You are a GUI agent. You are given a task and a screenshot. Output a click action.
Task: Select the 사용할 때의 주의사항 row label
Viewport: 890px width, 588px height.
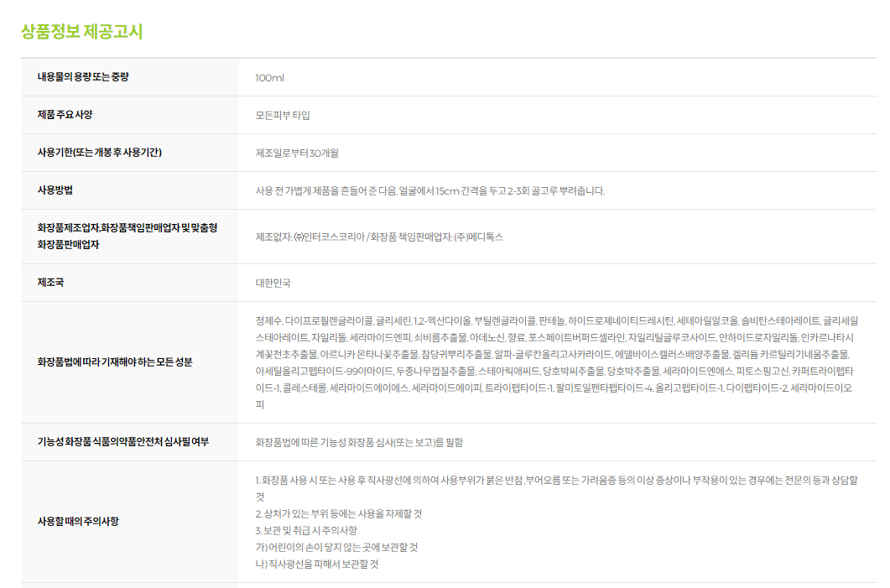[x=78, y=522]
